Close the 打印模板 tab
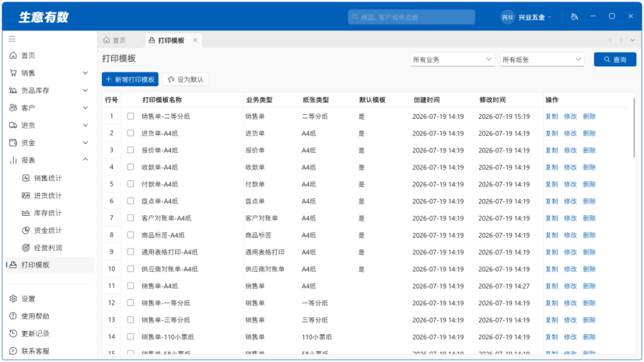The width and height of the screenshot is (644, 362). pyautogui.click(x=195, y=40)
